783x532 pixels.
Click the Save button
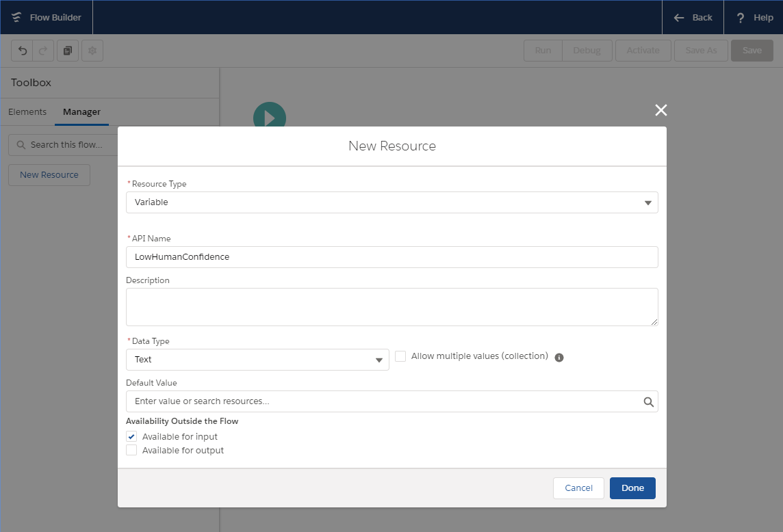[x=752, y=51]
